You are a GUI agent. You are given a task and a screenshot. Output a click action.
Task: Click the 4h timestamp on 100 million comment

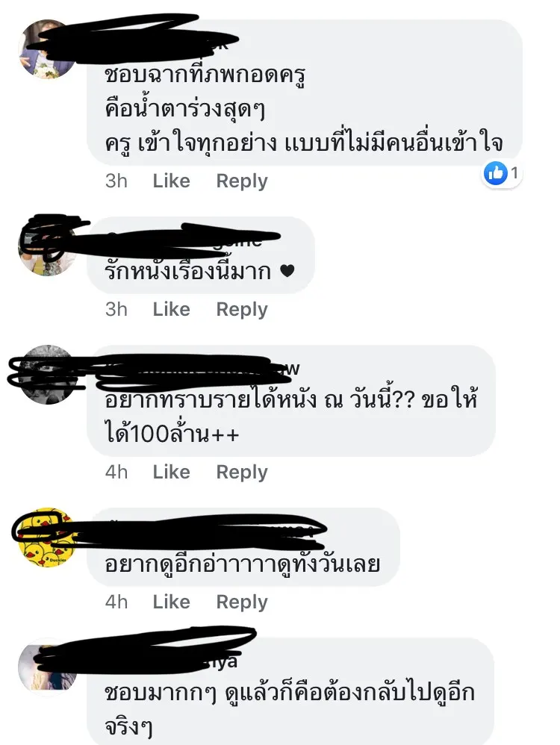tap(116, 472)
